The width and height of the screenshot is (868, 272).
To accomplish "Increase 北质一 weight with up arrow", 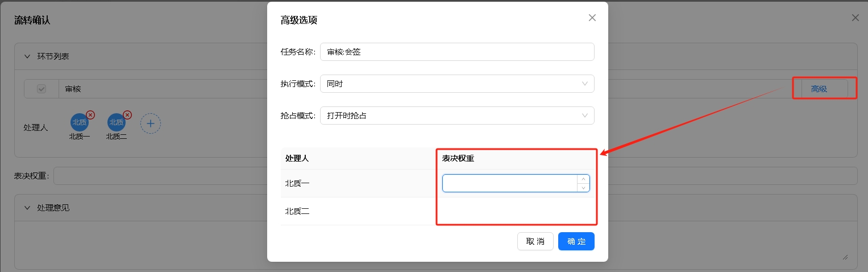I will click(583, 179).
